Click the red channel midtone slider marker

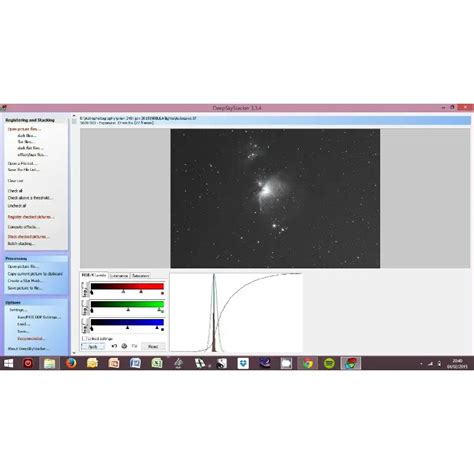point(123,292)
